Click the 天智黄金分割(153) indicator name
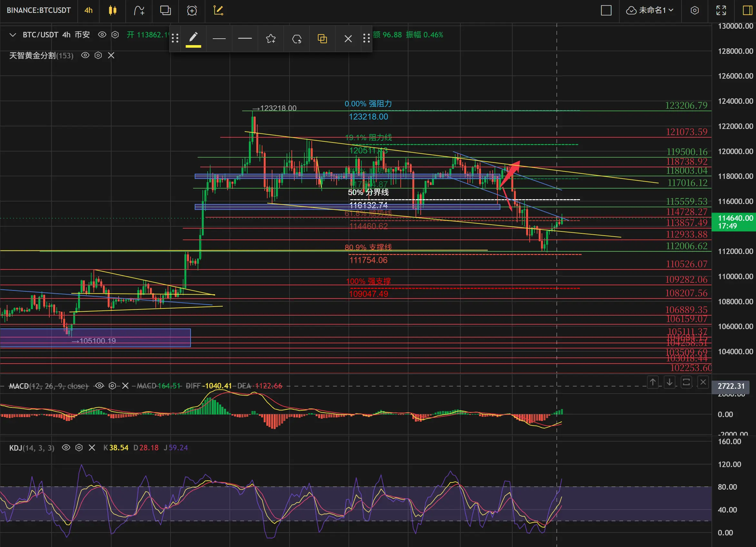The height and width of the screenshot is (547, 756). click(x=41, y=55)
